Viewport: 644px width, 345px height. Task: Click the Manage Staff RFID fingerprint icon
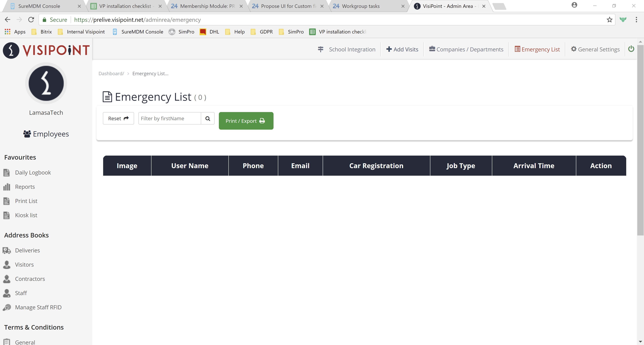[7, 307]
